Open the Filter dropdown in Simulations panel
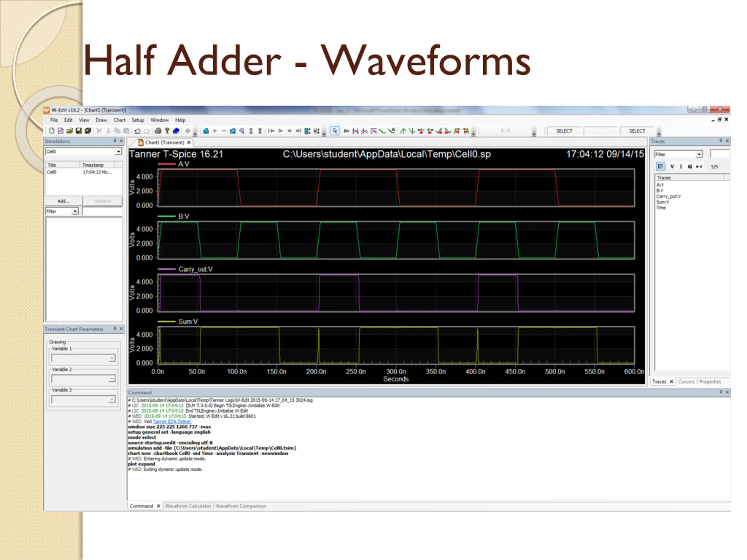 coord(75,211)
